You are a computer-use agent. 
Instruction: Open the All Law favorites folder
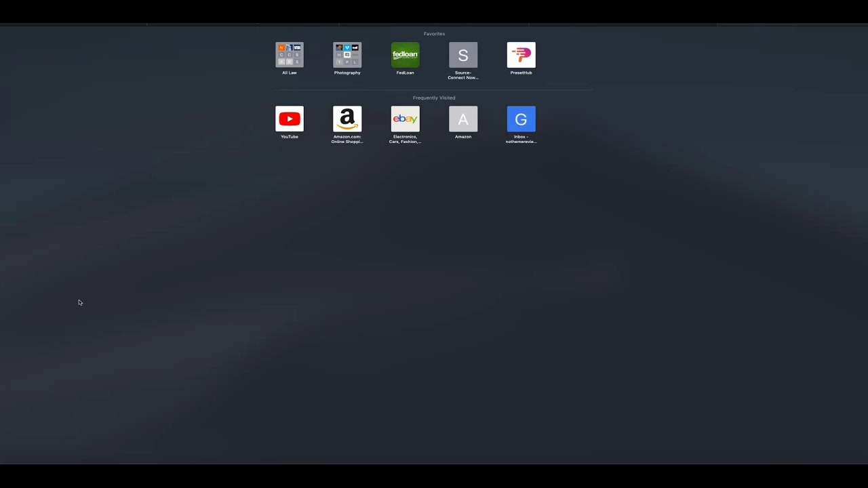click(x=290, y=55)
